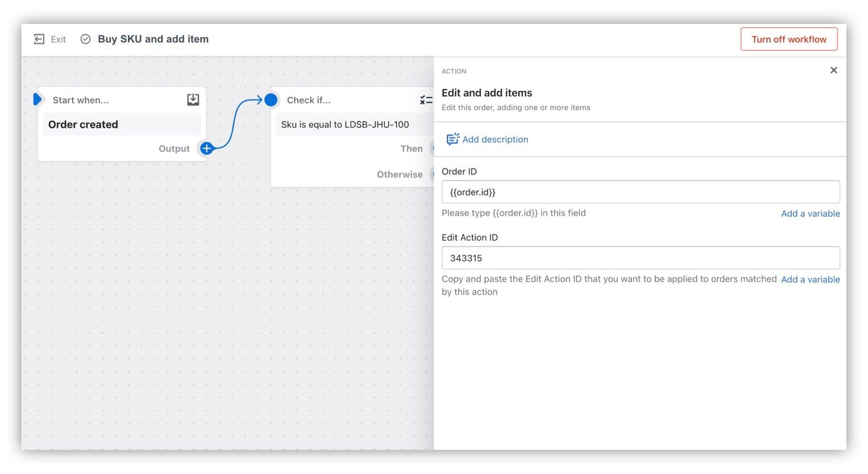
Task: Click the download icon in Start when card
Action: 193,100
